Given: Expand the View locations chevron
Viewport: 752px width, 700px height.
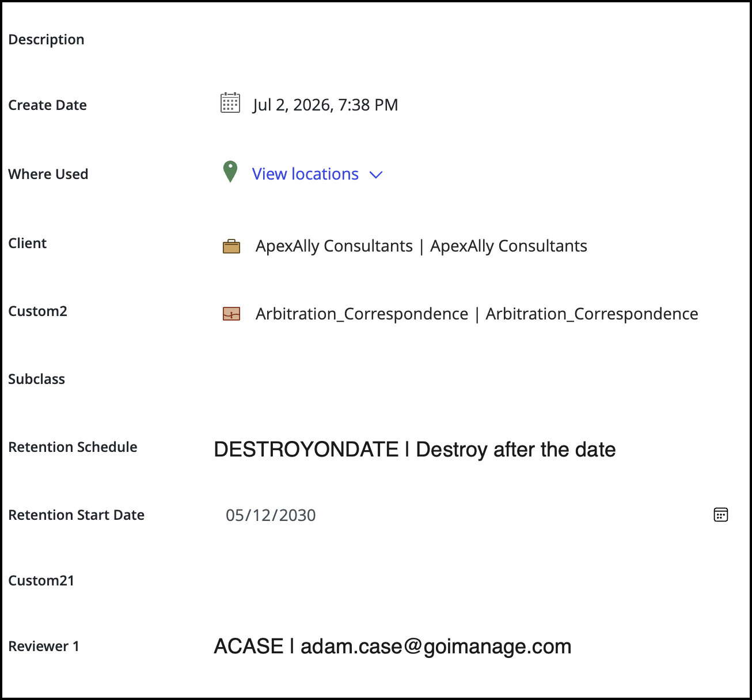Looking at the screenshot, I should point(376,174).
